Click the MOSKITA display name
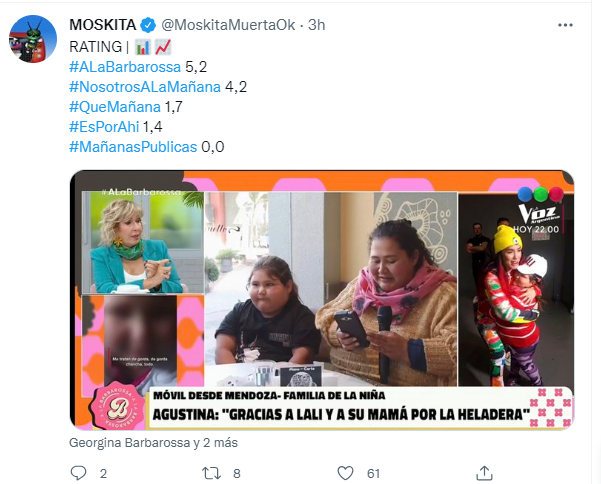Viewport: 601px width, 484px height. (103, 25)
